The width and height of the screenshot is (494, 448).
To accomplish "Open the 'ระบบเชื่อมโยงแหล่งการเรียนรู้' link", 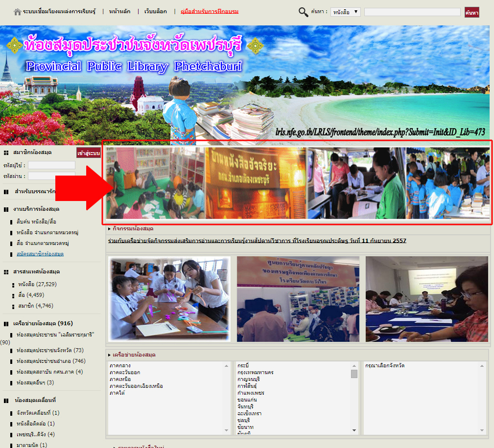I will click(x=59, y=12).
